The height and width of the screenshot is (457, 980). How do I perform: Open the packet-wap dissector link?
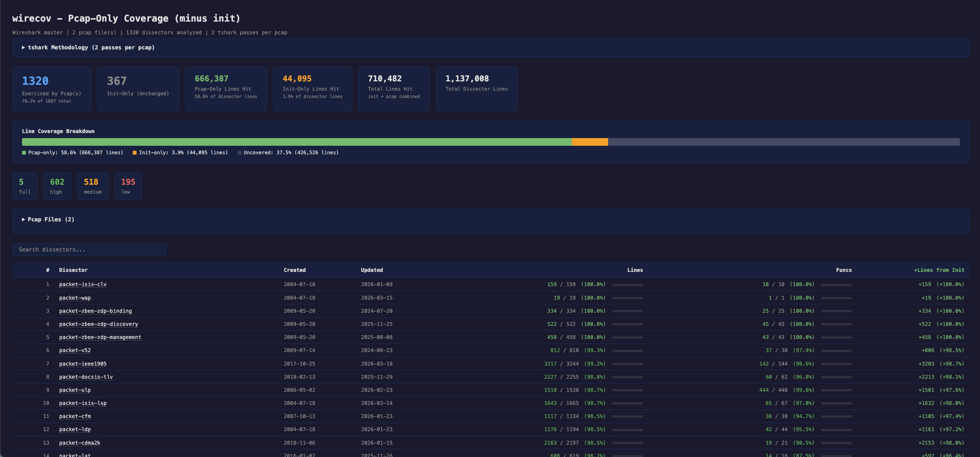pyautogui.click(x=75, y=298)
